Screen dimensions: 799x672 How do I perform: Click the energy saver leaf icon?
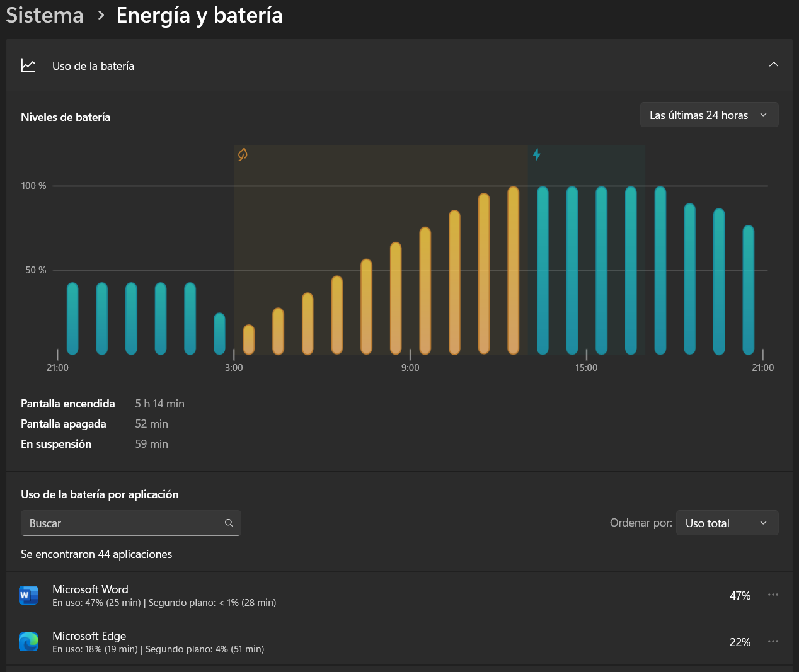coord(243,154)
